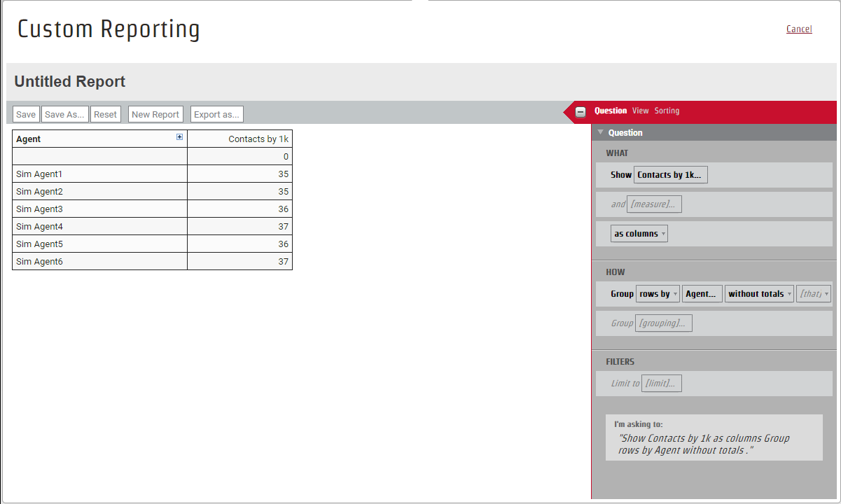Open the [that] dropdown
Viewport: 841px width, 504px height.
(814, 294)
